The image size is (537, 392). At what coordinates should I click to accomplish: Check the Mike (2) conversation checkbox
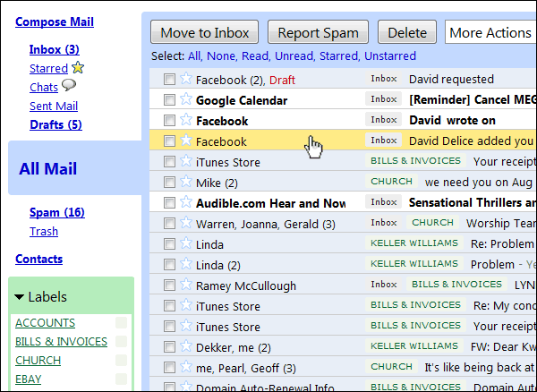pyautogui.click(x=169, y=183)
